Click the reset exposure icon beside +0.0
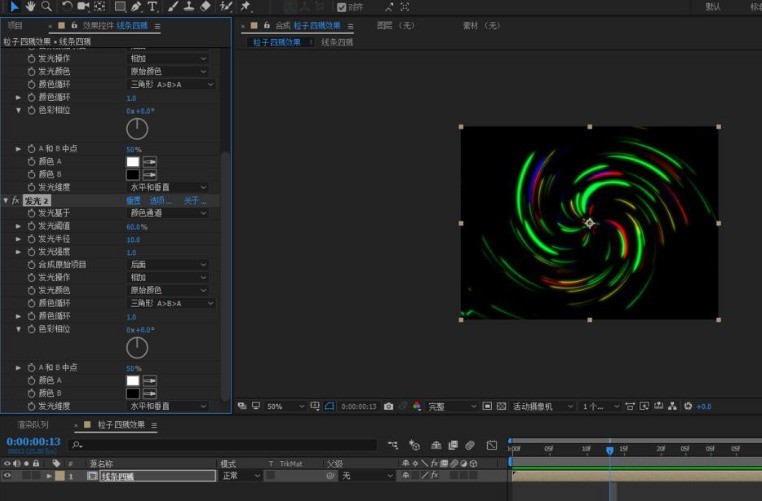This screenshot has width=762, height=501. pyautogui.click(x=688, y=406)
